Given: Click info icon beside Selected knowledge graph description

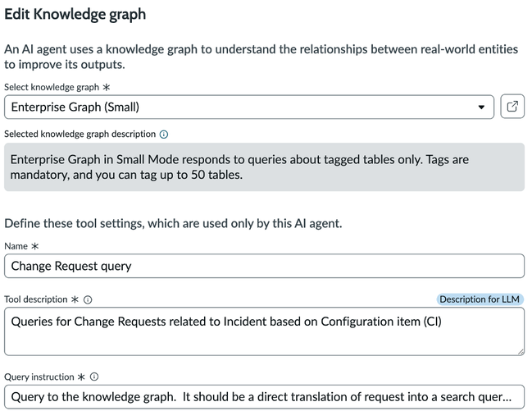Looking at the screenshot, I should point(164,135).
